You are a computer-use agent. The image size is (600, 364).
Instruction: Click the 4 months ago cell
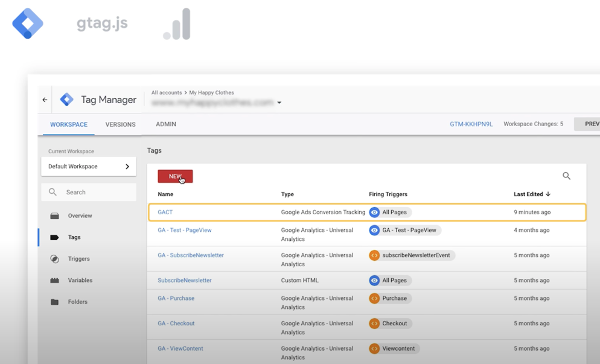pyautogui.click(x=532, y=230)
